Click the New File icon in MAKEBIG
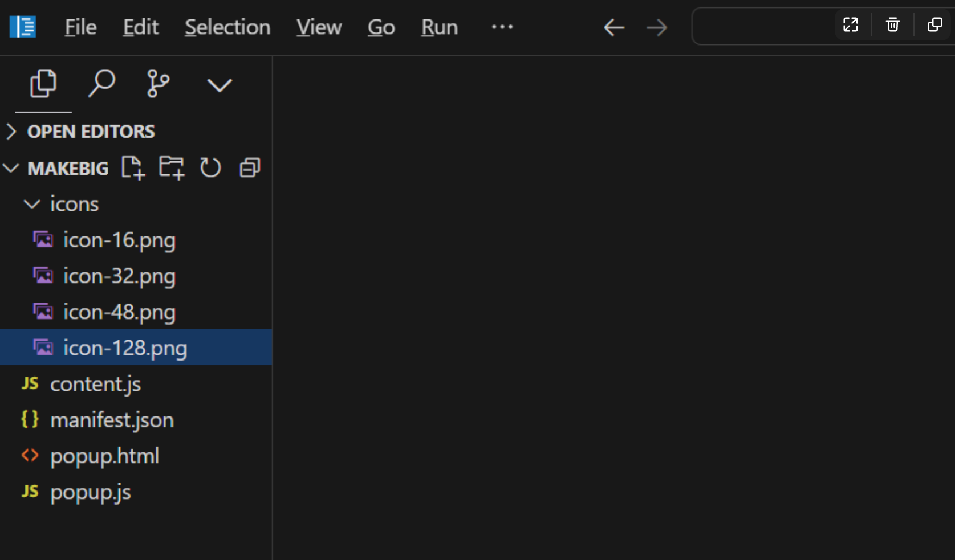955x560 pixels. pos(133,168)
